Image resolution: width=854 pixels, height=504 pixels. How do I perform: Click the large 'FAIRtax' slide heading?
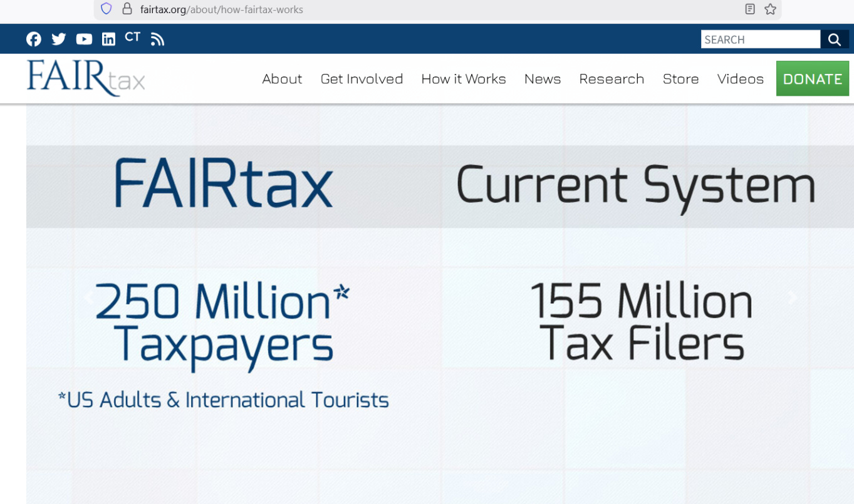[222, 183]
